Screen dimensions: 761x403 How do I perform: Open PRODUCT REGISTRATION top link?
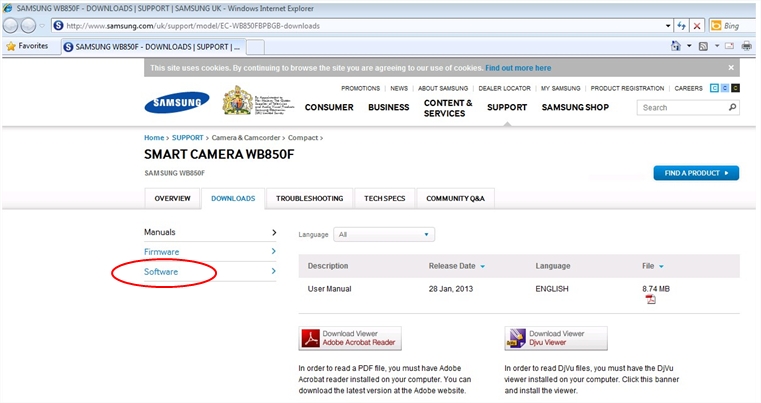coord(627,88)
